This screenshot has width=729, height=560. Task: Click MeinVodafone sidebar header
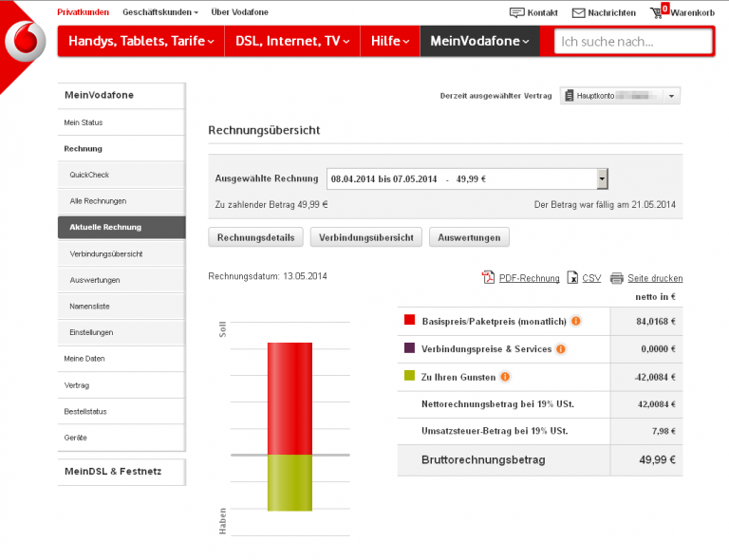(x=121, y=95)
